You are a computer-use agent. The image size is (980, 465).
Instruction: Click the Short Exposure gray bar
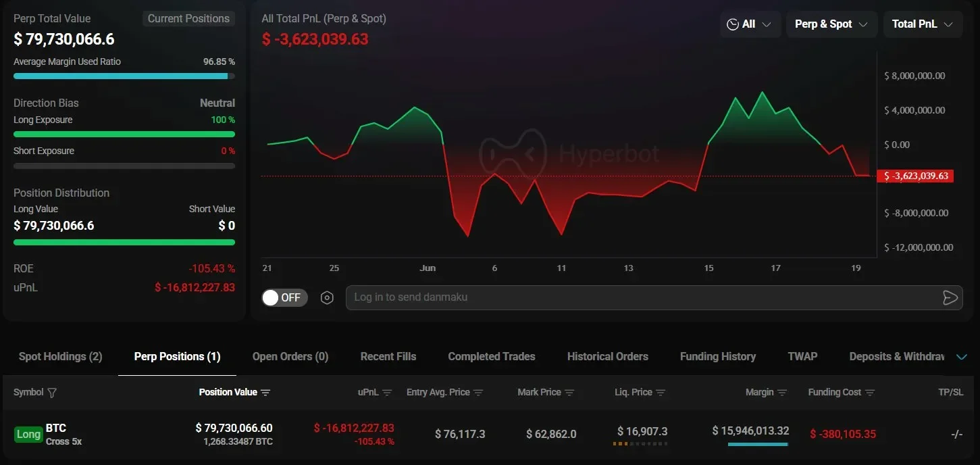[x=124, y=166]
